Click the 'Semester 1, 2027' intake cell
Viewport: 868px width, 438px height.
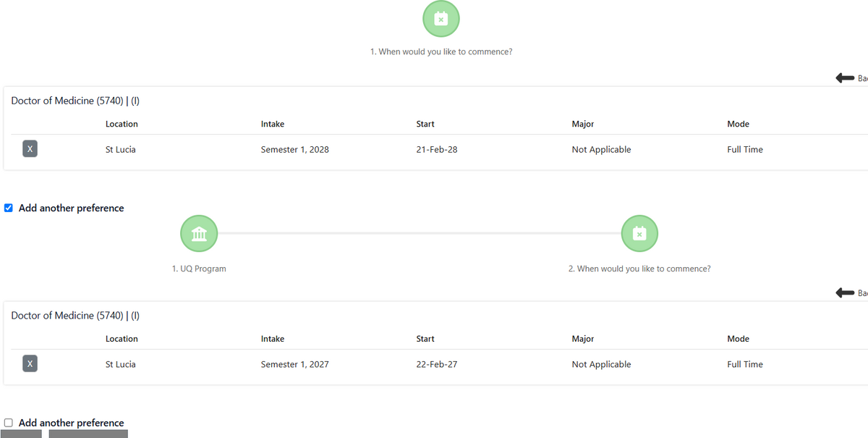(295, 365)
